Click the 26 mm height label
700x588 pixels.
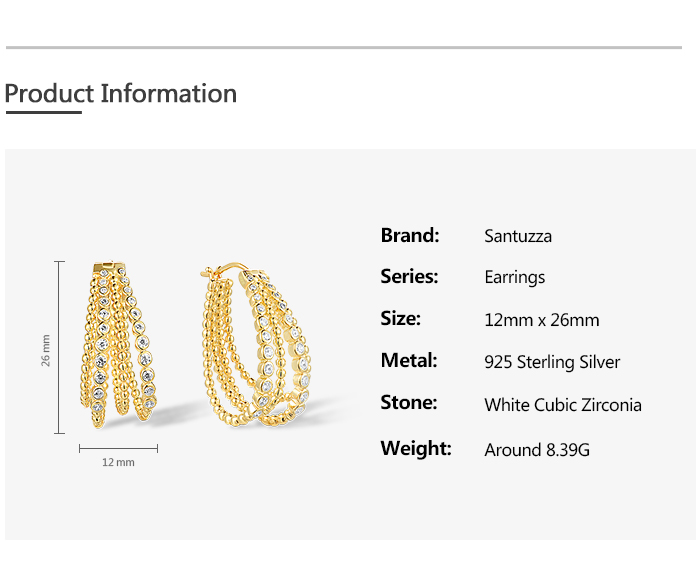pyautogui.click(x=46, y=349)
